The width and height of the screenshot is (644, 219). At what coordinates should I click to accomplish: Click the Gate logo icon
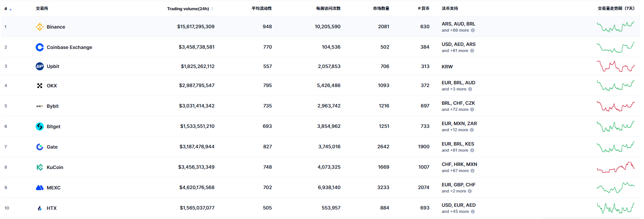40,147
